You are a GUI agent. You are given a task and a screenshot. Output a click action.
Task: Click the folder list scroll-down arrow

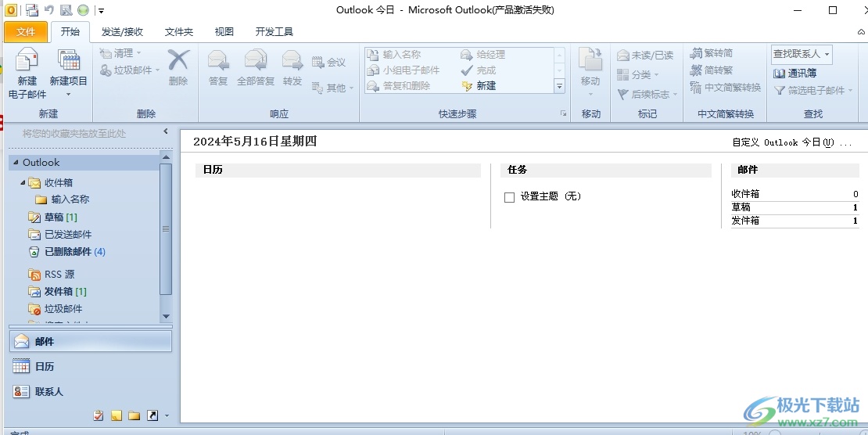(166, 316)
